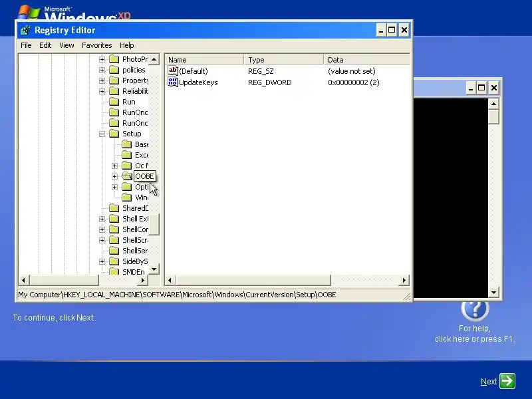Image resolution: width=532 pixels, height=399 pixels.
Task: Click the tree pane scroll left arrow
Action: click(23, 280)
